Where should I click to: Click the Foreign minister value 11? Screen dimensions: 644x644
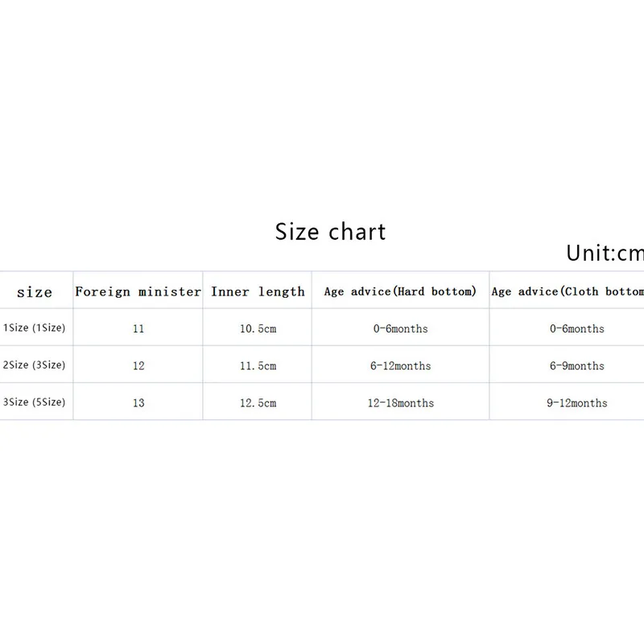[x=138, y=328]
